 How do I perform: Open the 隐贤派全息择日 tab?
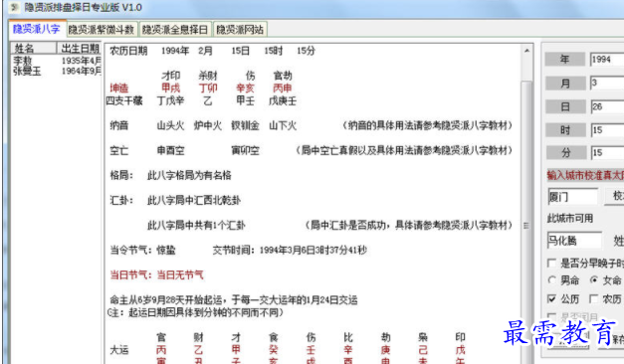click(175, 30)
